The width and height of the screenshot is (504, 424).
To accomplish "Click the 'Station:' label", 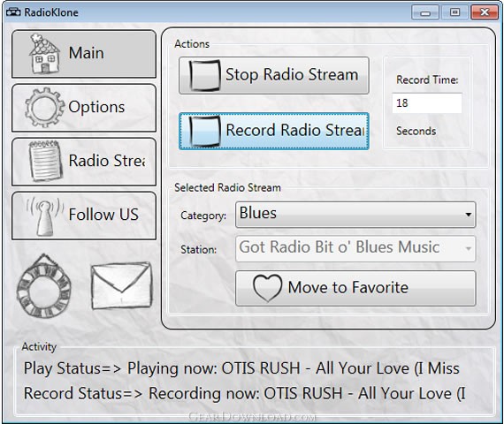I will coord(198,250).
